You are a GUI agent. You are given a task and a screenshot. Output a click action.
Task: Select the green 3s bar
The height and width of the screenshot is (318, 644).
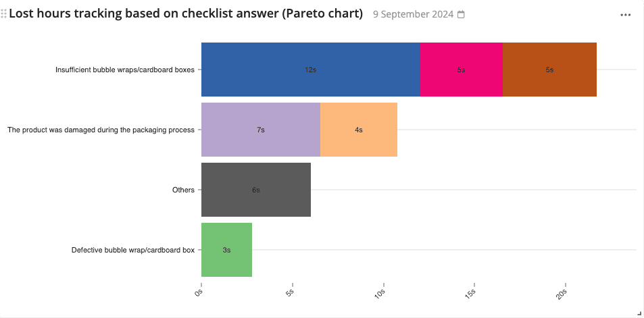pyautogui.click(x=226, y=250)
